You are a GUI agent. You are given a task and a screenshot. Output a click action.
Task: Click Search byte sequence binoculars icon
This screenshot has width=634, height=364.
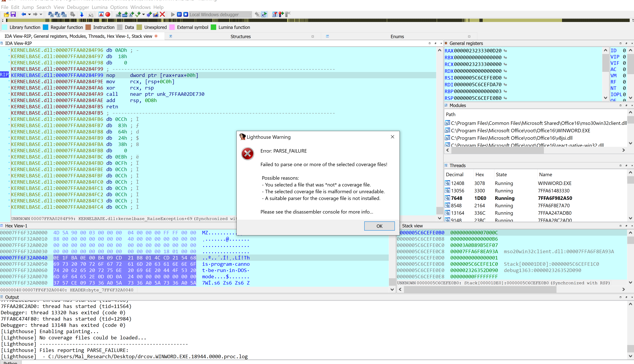coord(64,15)
